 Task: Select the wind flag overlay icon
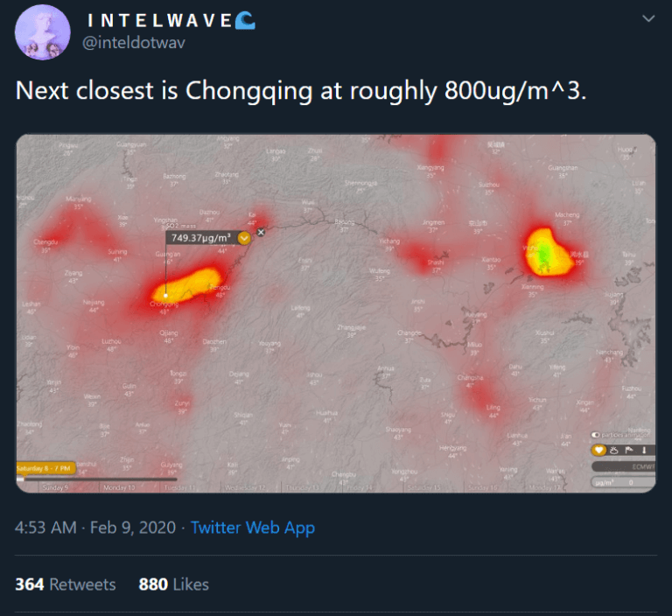[x=629, y=450]
